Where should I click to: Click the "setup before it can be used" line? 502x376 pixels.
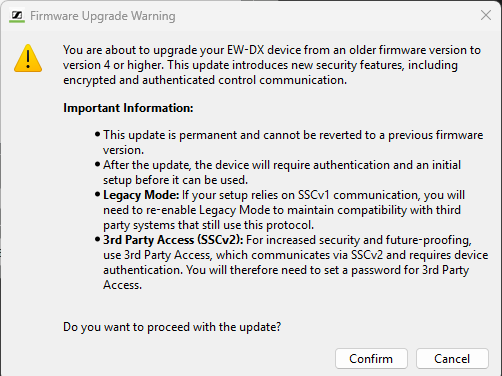click(175, 180)
